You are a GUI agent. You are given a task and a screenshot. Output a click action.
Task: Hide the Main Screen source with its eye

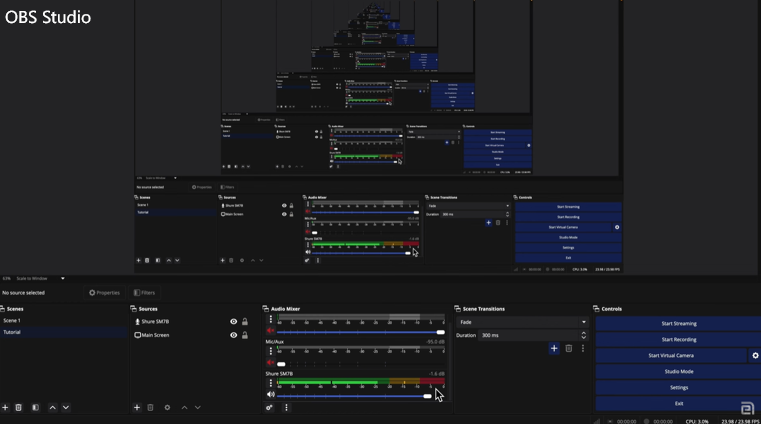coord(233,335)
